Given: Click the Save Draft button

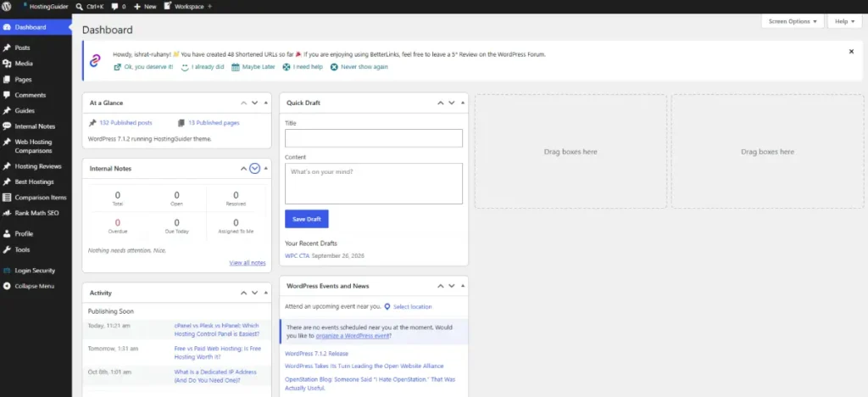Looking at the screenshot, I should [x=307, y=219].
